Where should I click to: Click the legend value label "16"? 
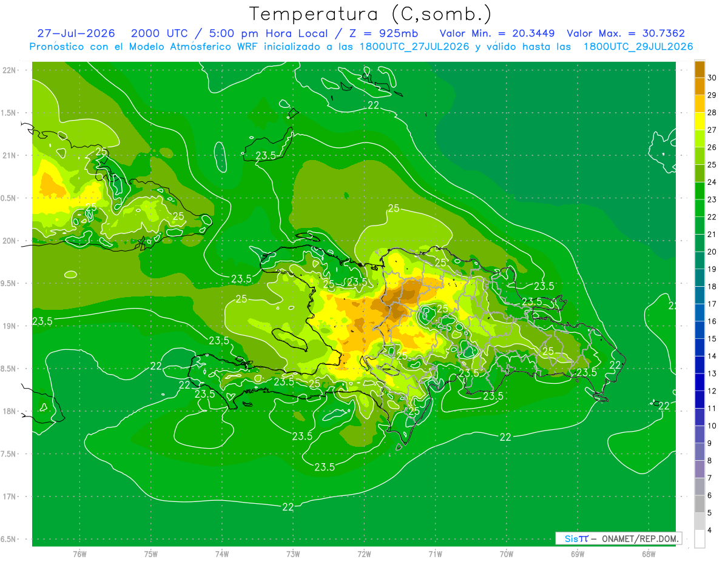click(712, 321)
